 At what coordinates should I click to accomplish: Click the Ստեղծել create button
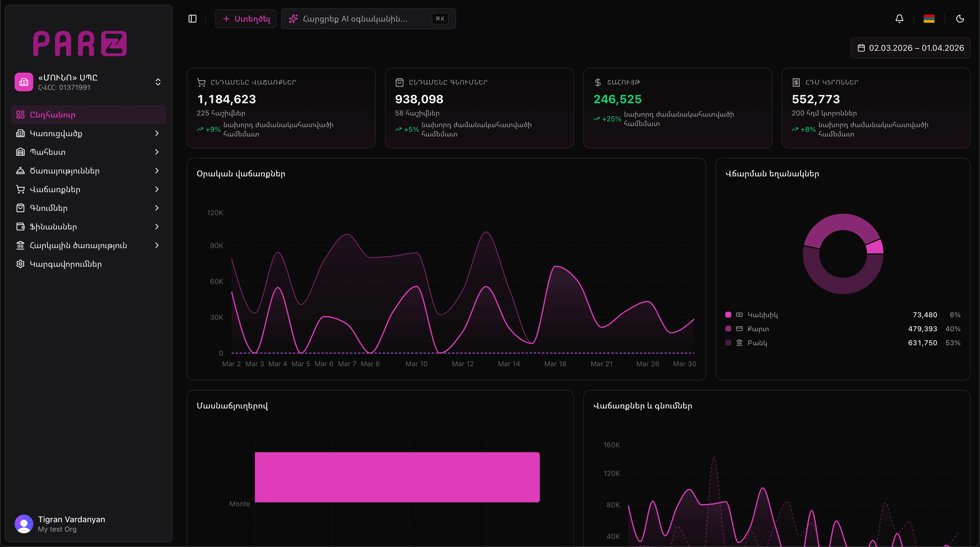pos(246,19)
